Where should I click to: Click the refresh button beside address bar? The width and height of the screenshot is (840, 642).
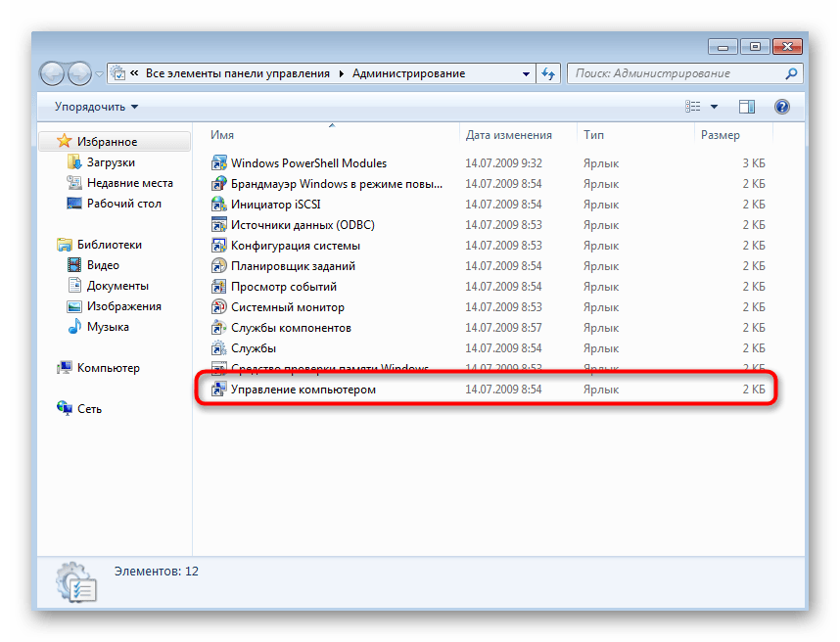[548, 73]
